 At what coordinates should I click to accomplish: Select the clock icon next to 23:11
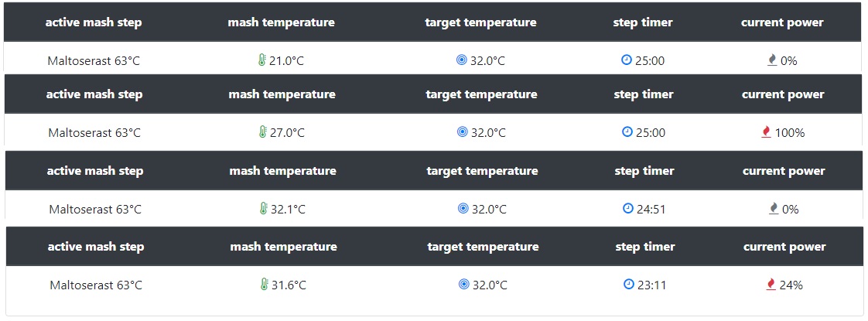(x=629, y=284)
